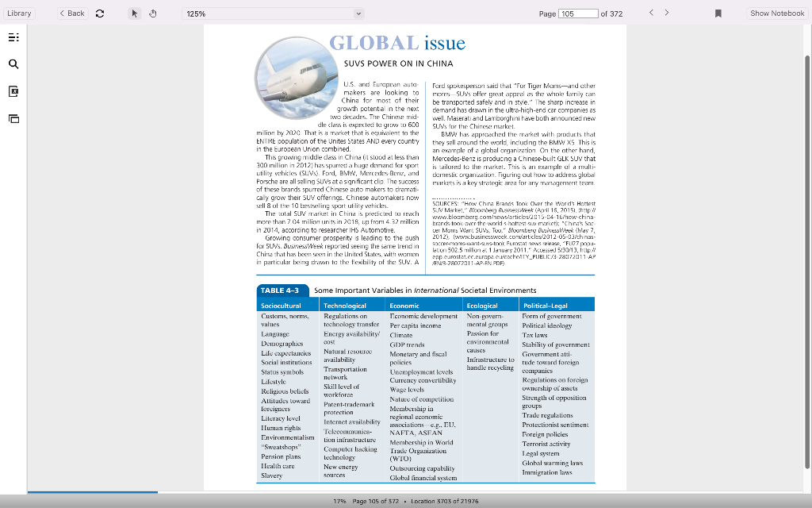Go to the next page arrow
The image size is (812, 508).
coord(667,13)
